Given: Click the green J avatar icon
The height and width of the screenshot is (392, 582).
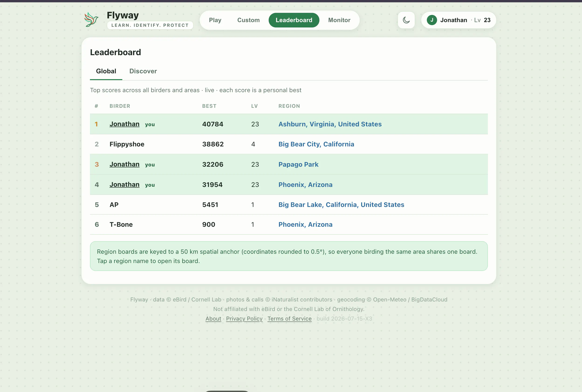Looking at the screenshot, I should 432,20.
